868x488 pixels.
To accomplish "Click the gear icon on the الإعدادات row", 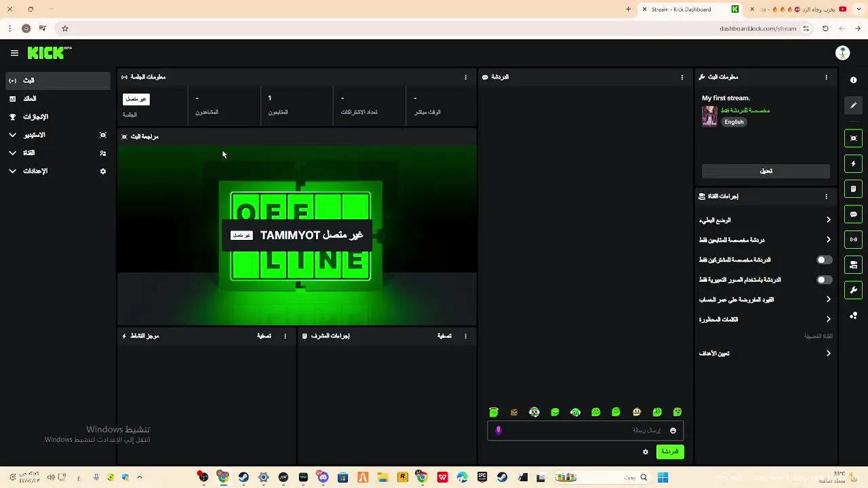I will tap(103, 171).
